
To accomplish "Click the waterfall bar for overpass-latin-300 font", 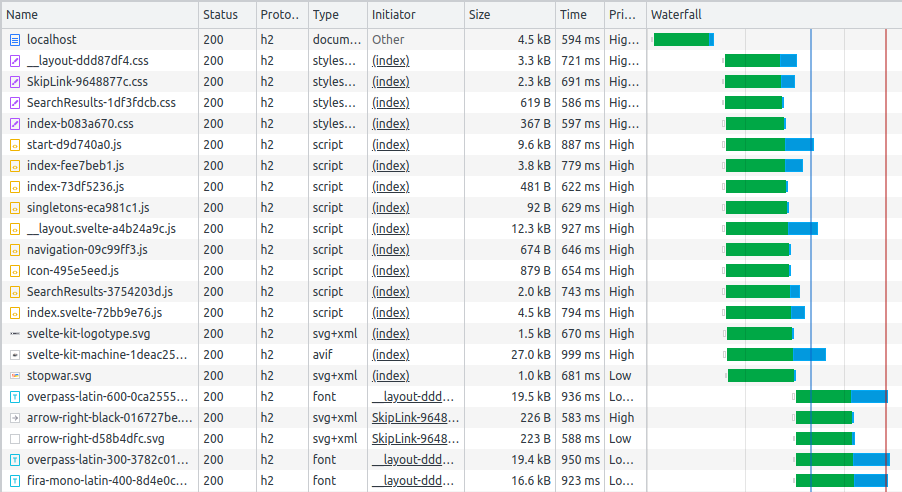I will [843, 460].
